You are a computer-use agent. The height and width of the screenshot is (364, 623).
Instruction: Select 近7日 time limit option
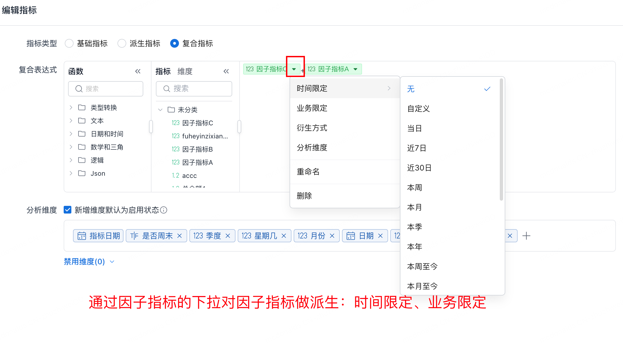tap(416, 148)
